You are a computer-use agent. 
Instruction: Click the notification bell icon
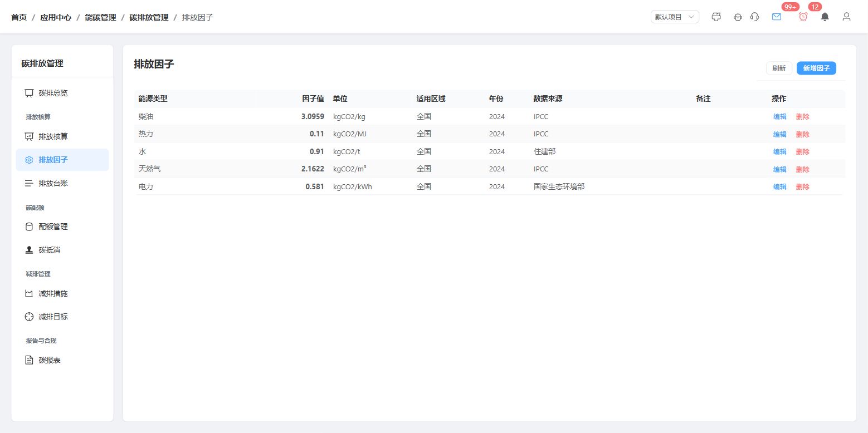click(825, 17)
